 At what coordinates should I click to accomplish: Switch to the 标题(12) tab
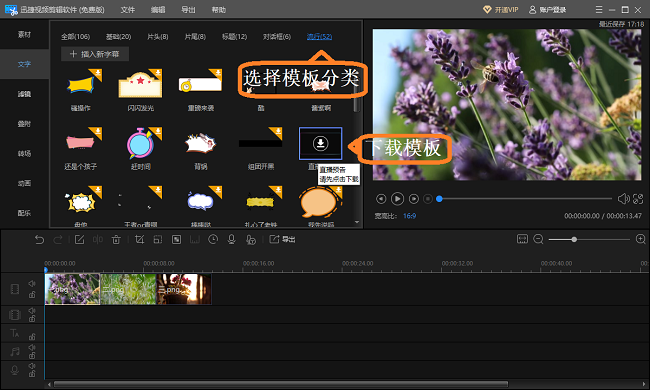pyautogui.click(x=235, y=36)
